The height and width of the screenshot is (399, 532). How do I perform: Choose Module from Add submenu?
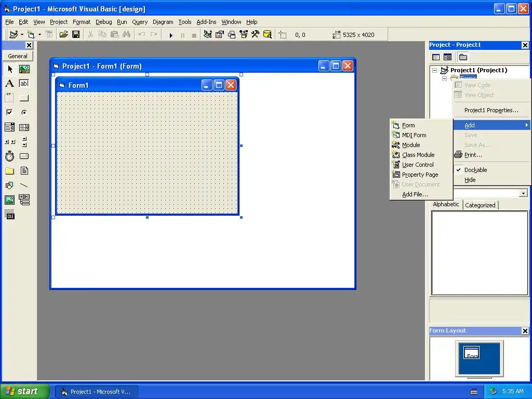(x=421, y=145)
